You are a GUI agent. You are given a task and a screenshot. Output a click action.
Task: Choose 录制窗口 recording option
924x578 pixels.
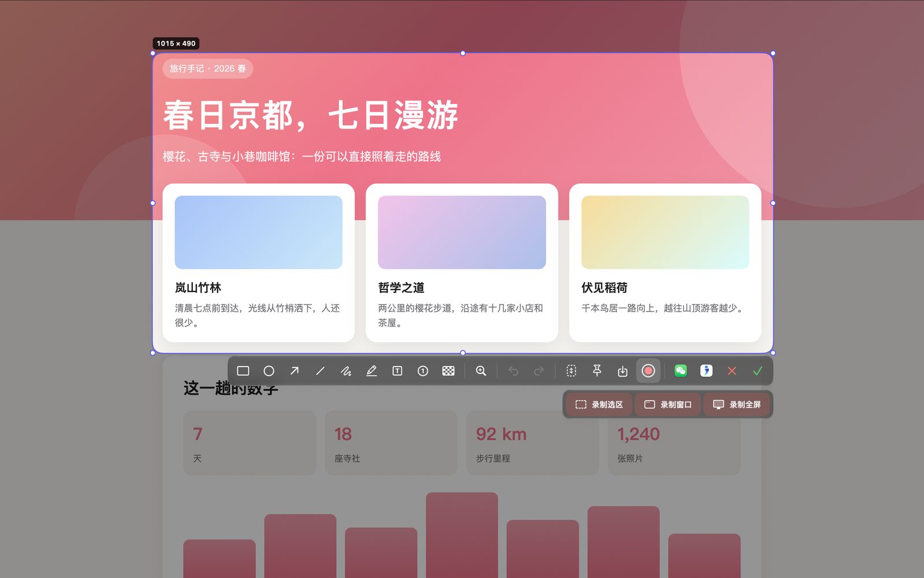click(668, 405)
